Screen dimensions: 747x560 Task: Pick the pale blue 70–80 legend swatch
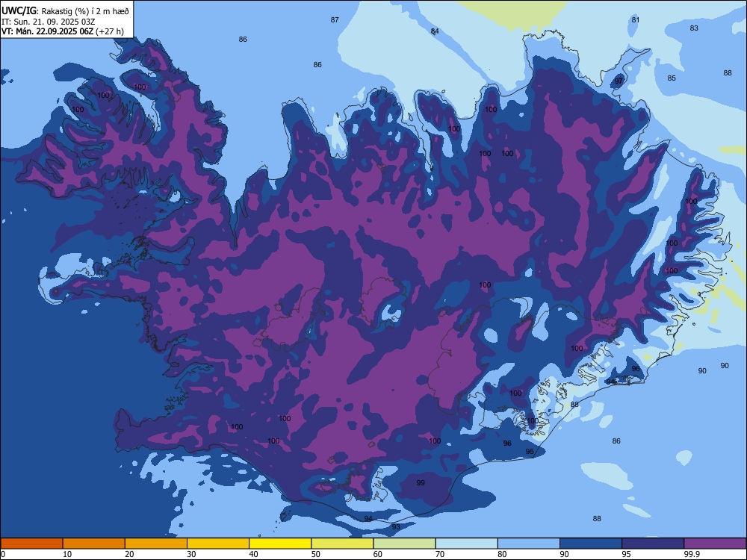coord(466,544)
